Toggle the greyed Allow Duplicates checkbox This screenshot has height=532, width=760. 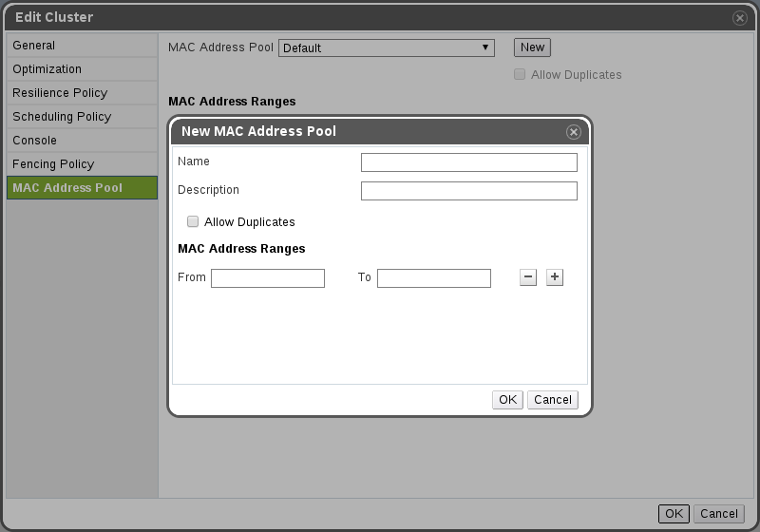pos(519,75)
